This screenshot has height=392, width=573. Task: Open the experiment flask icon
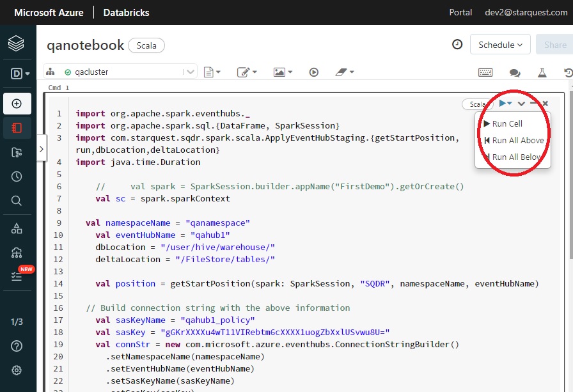543,72
